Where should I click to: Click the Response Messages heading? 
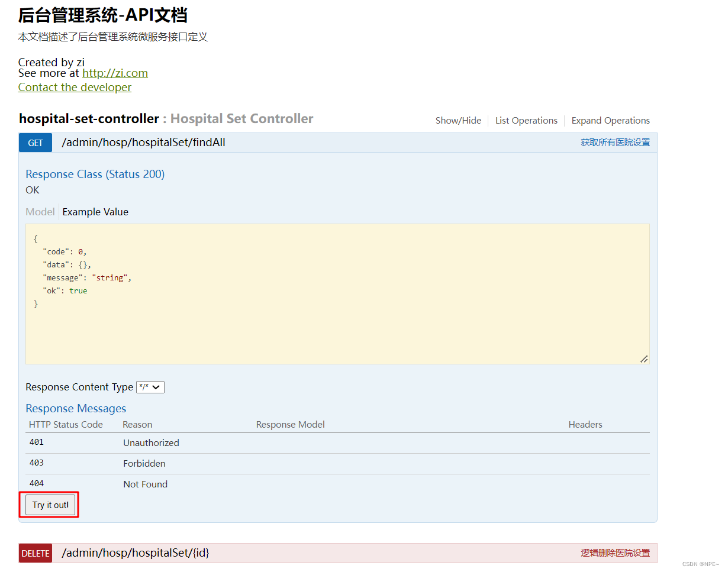tap(76, 409)
